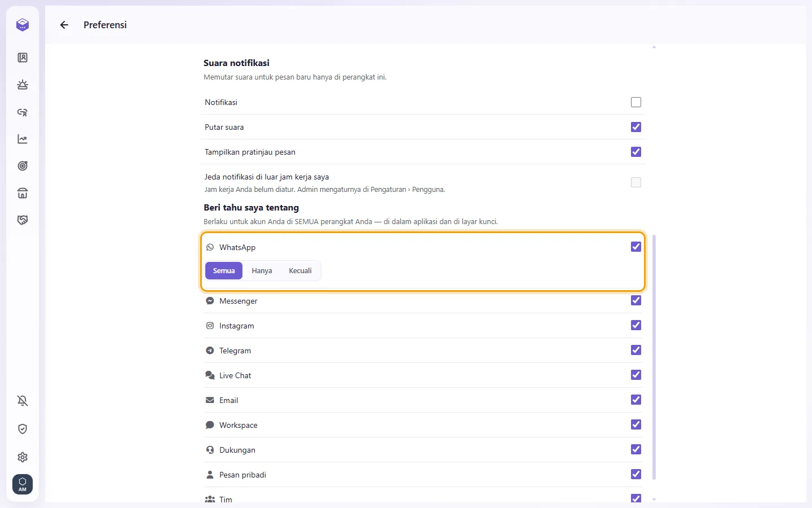Click the "Suara notifikasi" heading
Screen dimensions: 812x508
click(236, 63)
